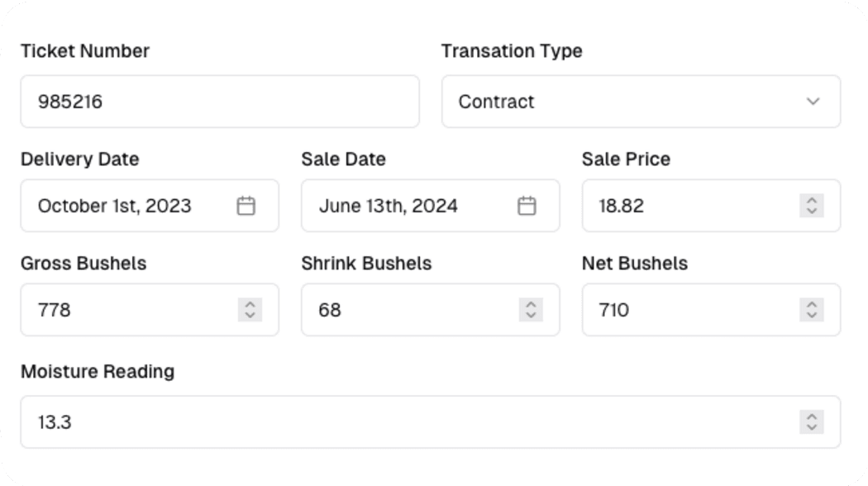Click the Ticket Number field showing 985216

[219, 102]
